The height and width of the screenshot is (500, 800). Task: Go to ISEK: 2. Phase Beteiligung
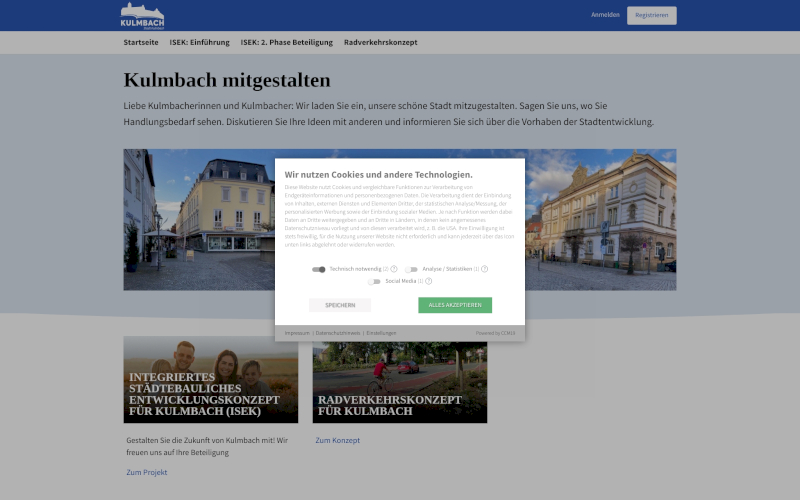[287, 42]
